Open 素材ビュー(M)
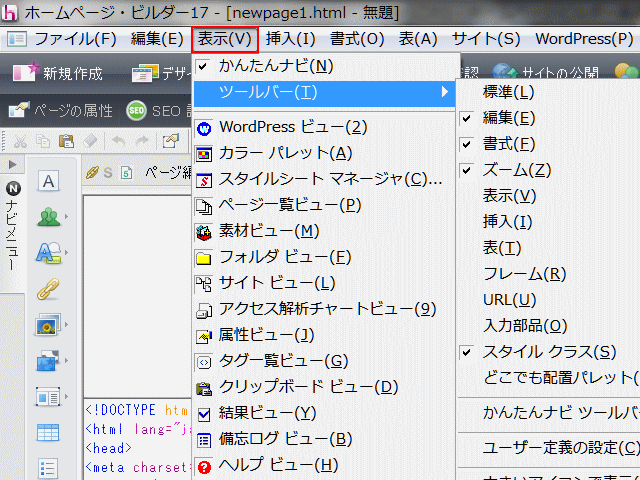 coord(324,231)
